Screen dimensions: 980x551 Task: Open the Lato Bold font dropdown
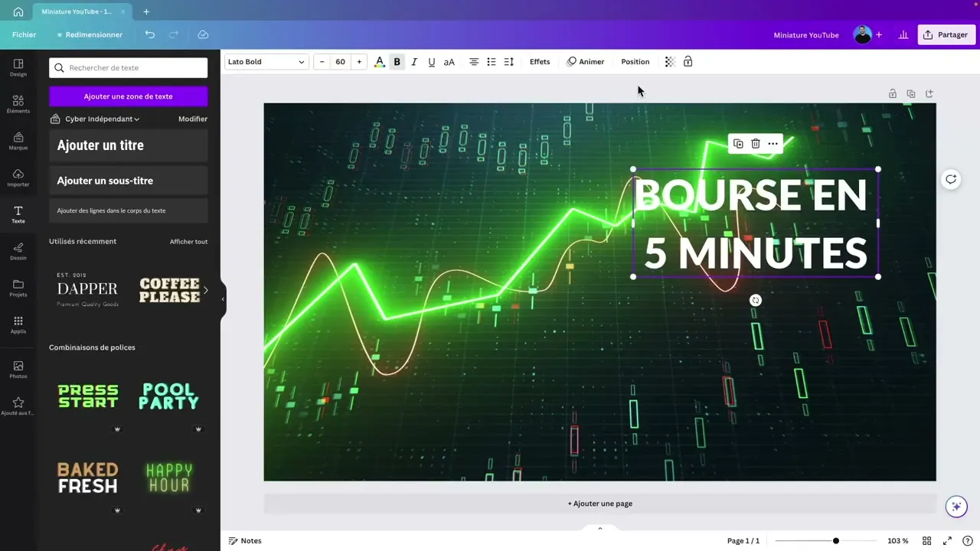click(264, 61)
